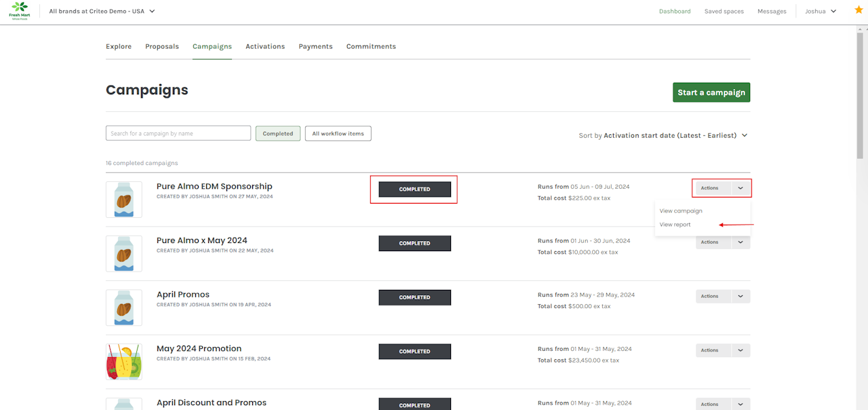868x410 pixels.
Task: Open the Commitments tab
Action: tap(371, 46)
